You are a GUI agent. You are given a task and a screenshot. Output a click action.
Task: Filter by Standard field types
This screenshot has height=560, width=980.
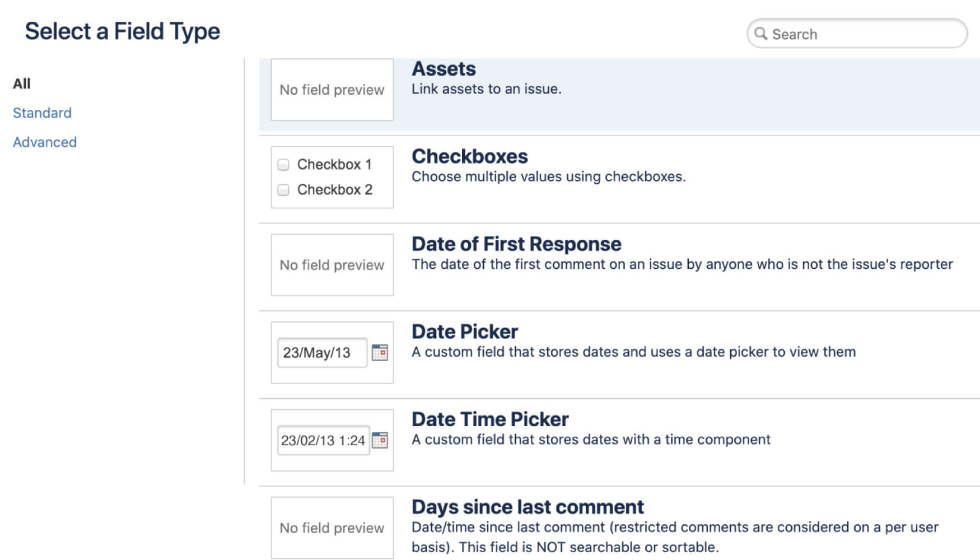point(42,113)
